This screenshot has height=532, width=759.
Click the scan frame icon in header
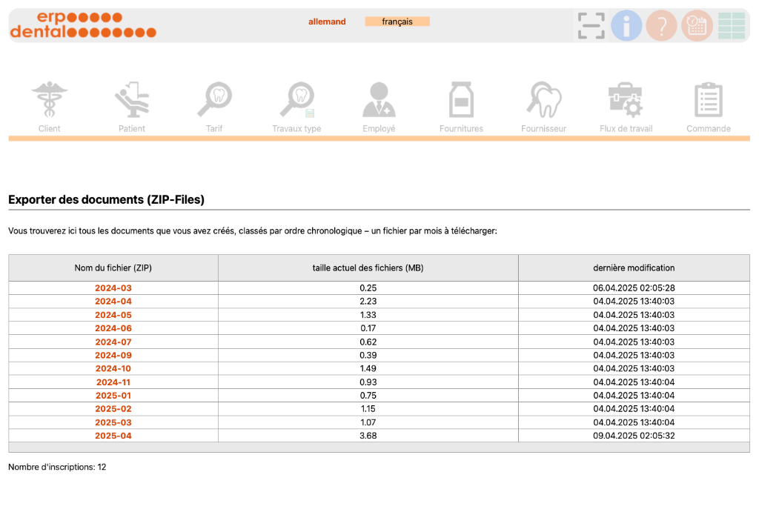point(591,26)
